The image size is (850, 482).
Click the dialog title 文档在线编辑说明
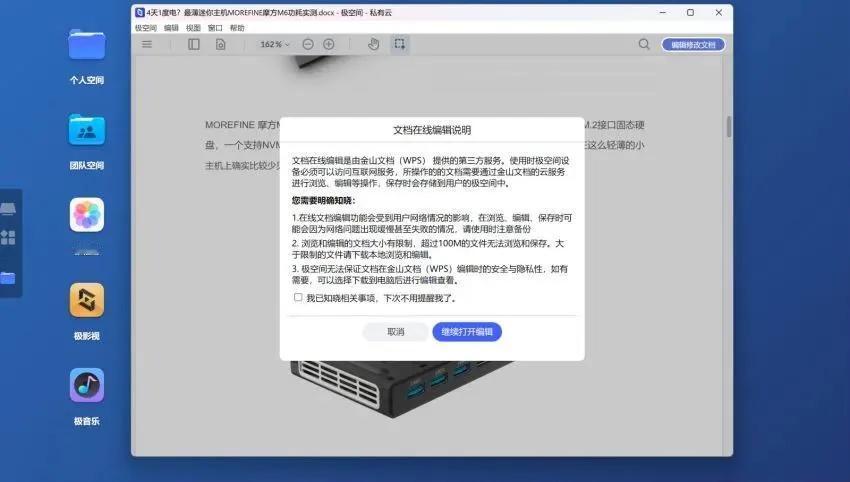point(432,130)
